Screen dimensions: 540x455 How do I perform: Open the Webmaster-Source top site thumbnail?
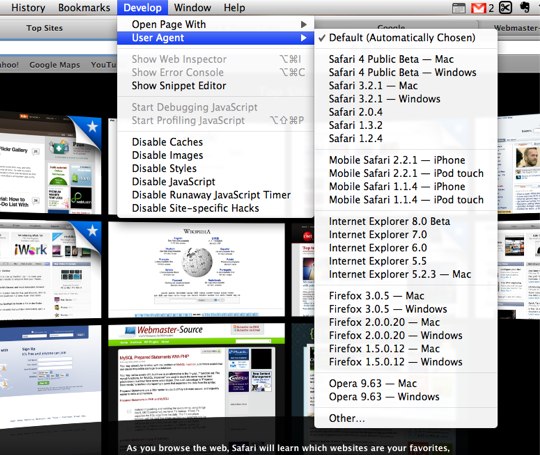point(196,372)
